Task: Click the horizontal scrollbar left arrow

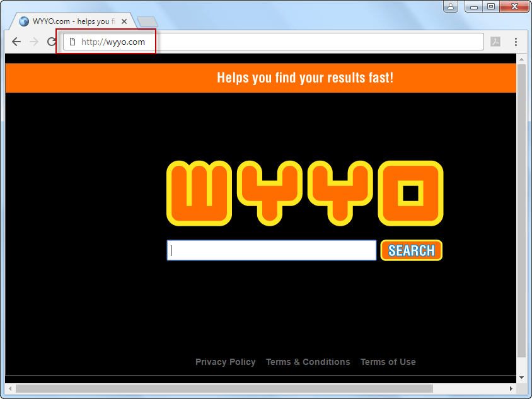Action: pos(10,388)
